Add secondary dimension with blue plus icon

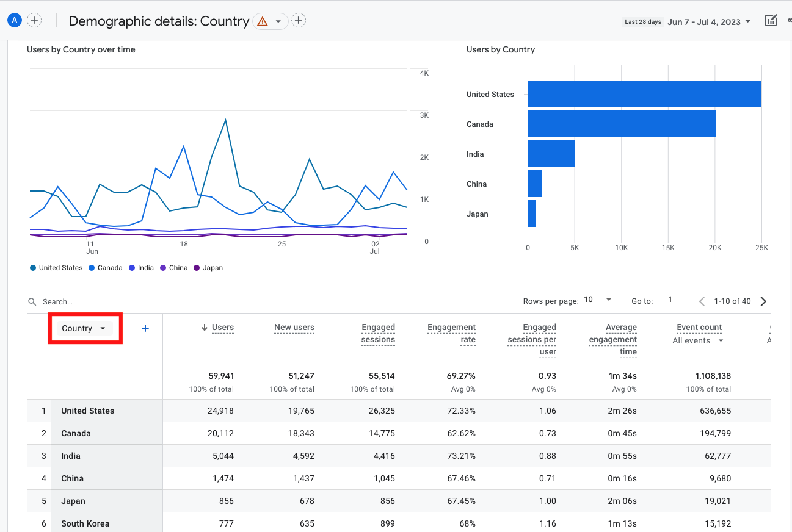tap(145, 328)
